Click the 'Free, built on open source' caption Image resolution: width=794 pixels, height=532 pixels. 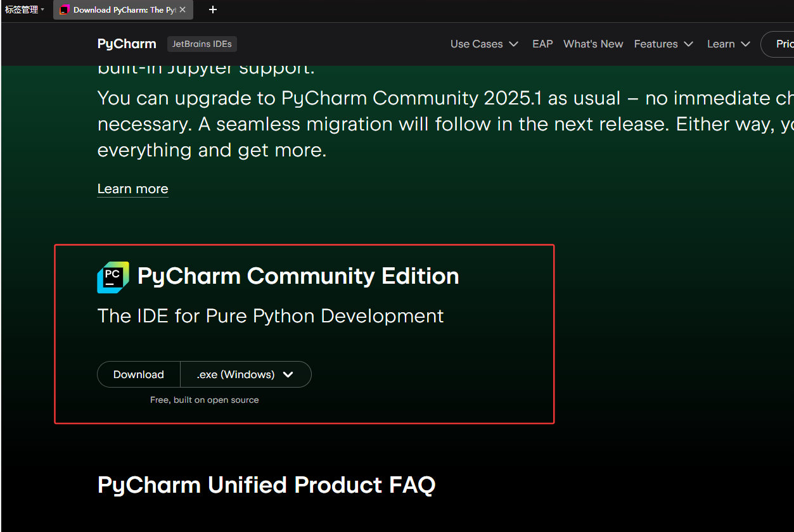pyautogui.click(x=204, y=400)
